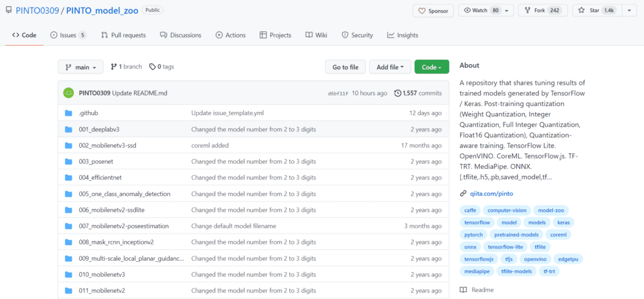Click folder icon for 003_posenet
The image size is (644, 299).
click(69, 161)
